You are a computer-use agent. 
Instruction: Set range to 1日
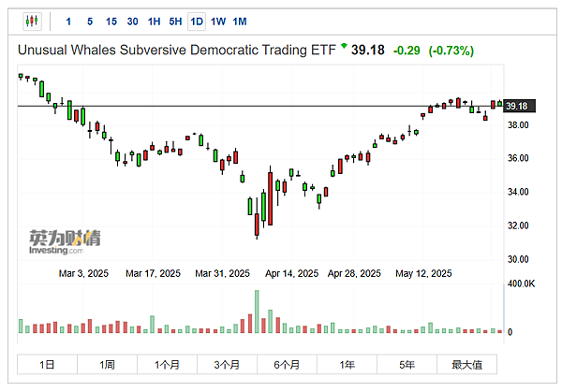pyautogui.click(x=47, y=365)
